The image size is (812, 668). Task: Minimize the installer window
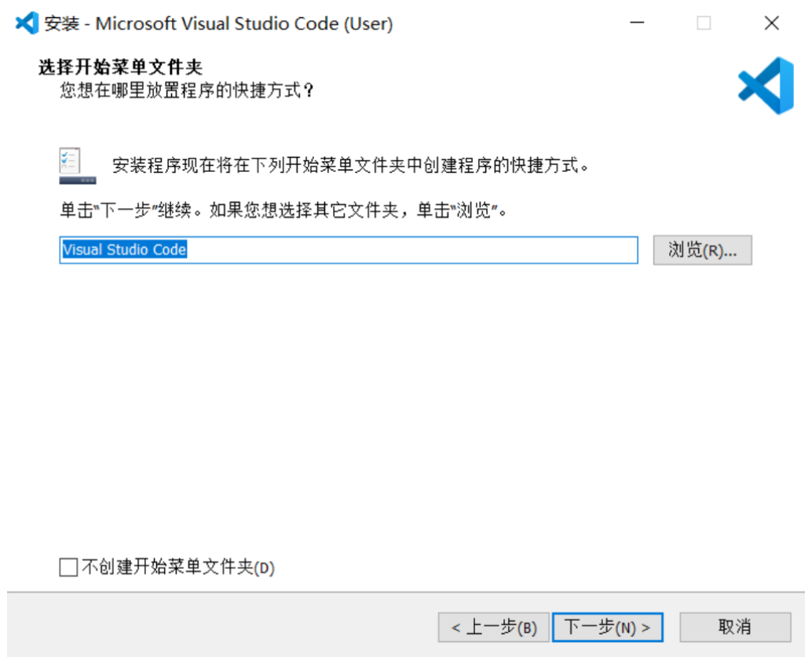[x=637, y=23]
